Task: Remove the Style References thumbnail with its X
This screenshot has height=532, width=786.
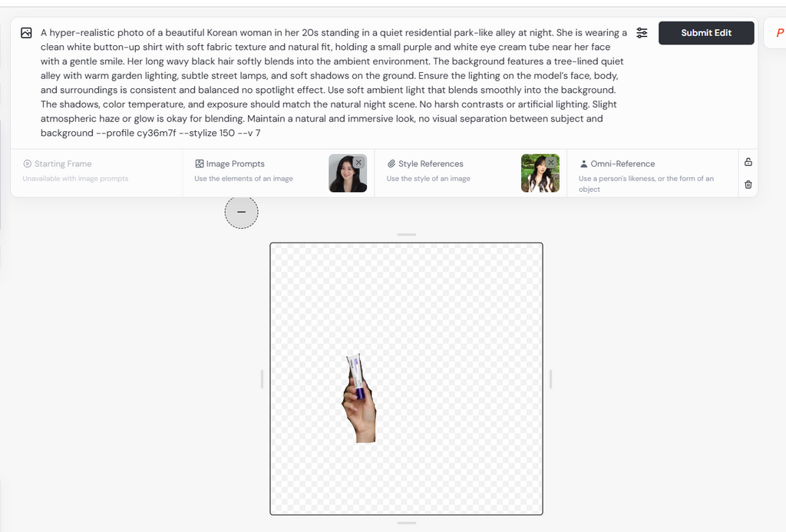Action: click(551, 163)
